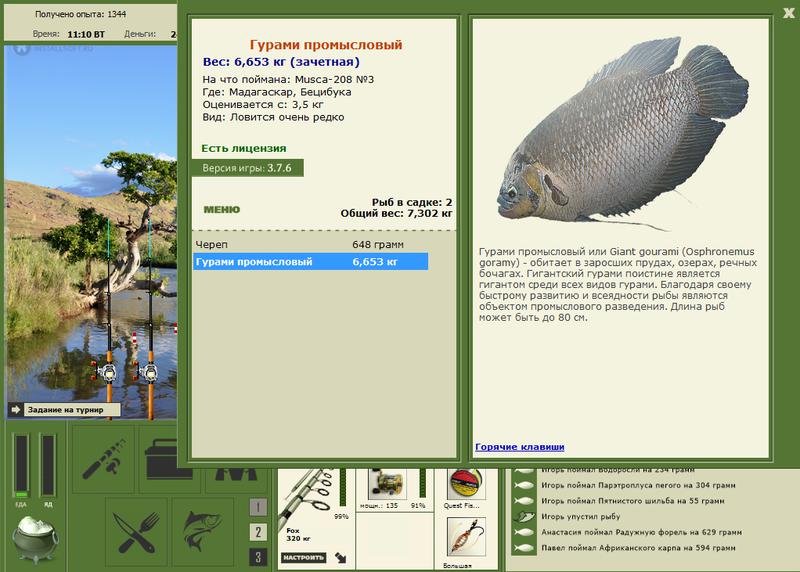The height and width of the screenshot is (572, 800).
Task: Click the ЯД level bar
Action: click(x=48, y=465)
